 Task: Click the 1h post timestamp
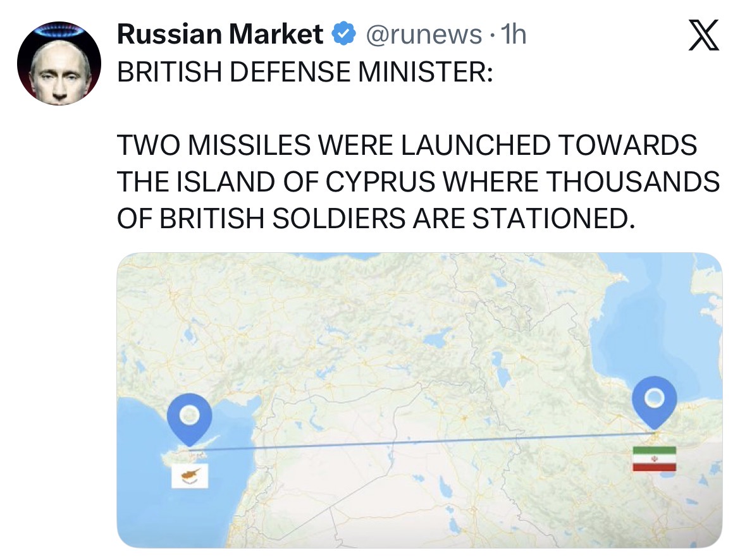(513, 35)
